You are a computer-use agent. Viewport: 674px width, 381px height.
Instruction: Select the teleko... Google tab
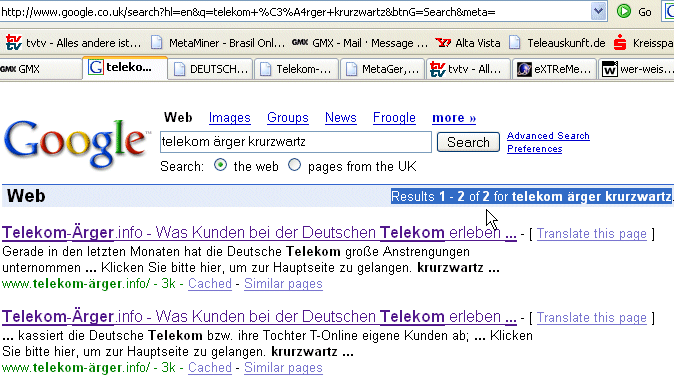[x=125, y=68]
